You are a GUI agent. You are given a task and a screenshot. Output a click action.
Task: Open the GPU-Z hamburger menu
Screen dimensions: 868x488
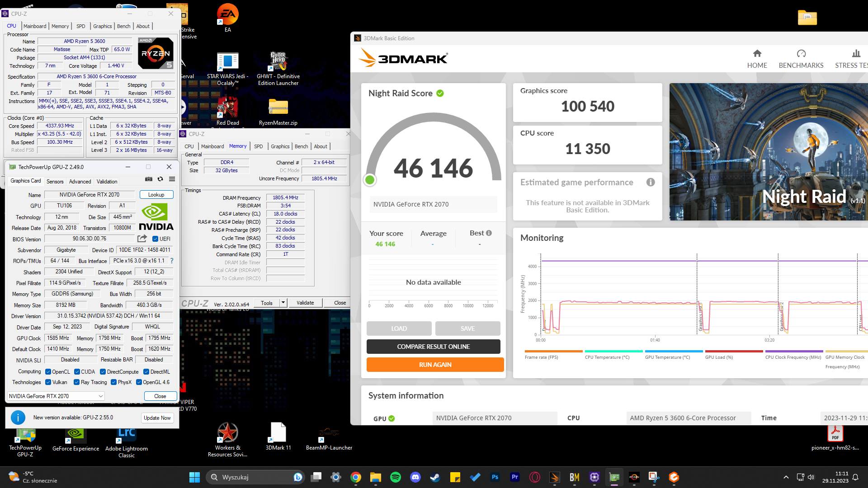[x=172, y=179]
